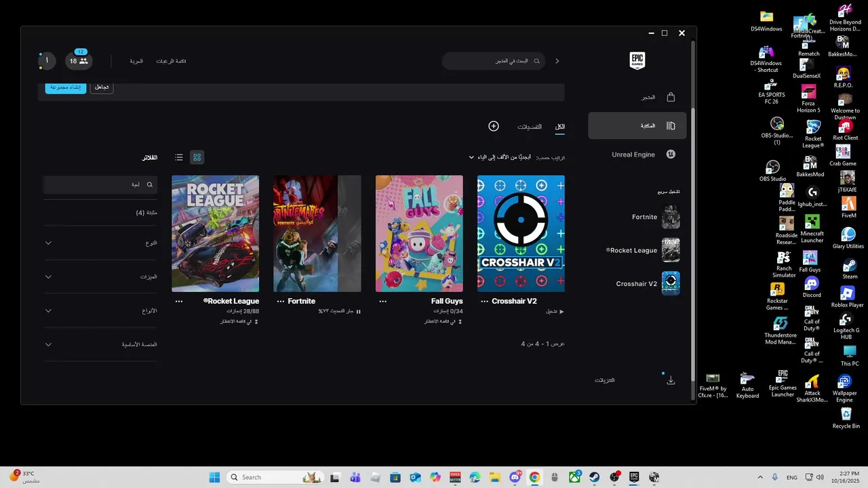Quick launch Fortnite from the sidebar
This screenshot has width=868, height=488.
pyautogui.click(x=655, y=217)
